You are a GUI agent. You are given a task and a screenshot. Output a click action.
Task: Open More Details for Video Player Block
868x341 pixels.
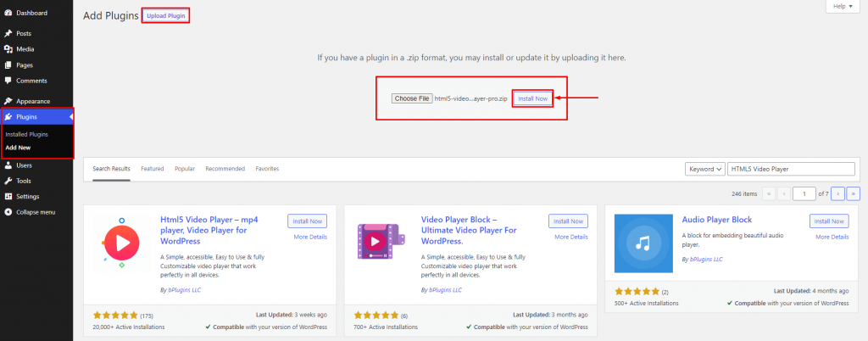571,237
